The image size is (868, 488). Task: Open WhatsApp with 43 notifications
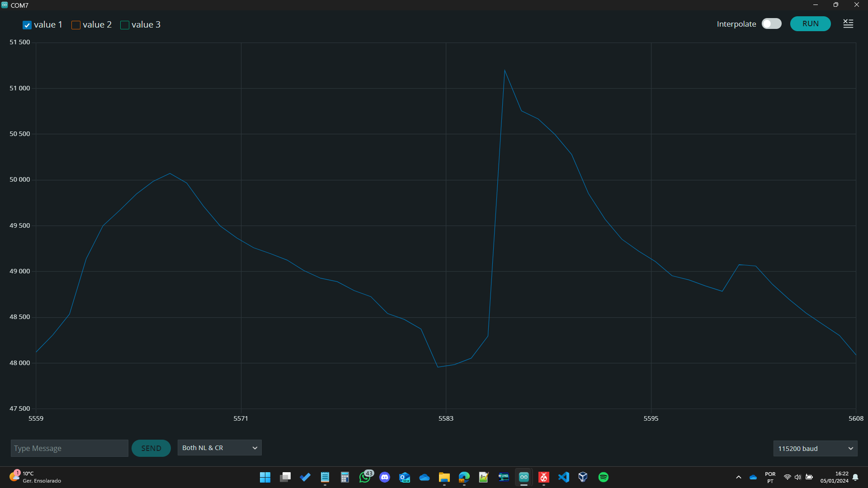point(365,477)
